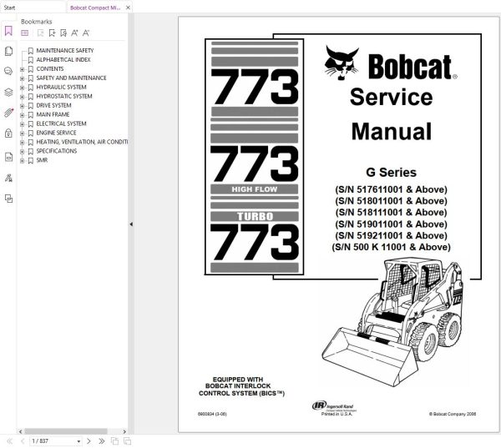This screenshot has height=448, width=501.
Task: Open the SMR bookmark
Action: click(42, 160)
